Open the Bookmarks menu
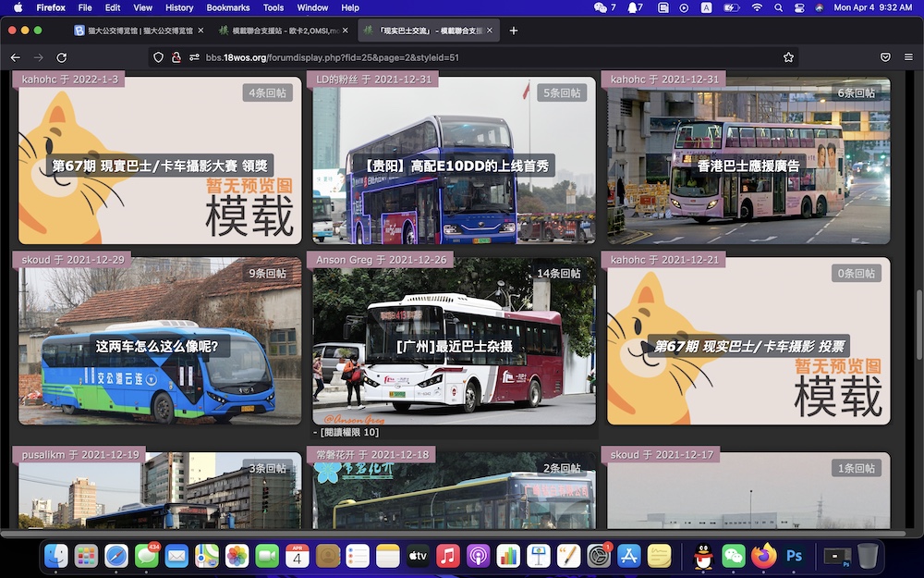 (228, 7)
